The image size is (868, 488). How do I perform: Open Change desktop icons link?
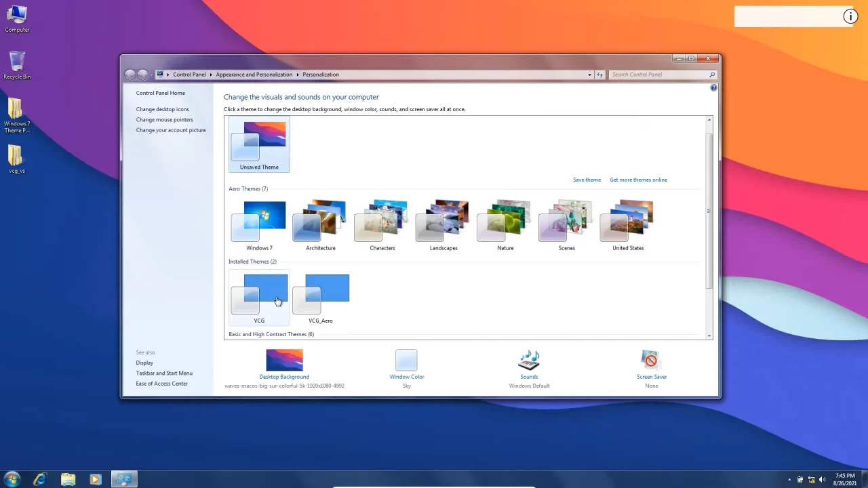[162, 109]
